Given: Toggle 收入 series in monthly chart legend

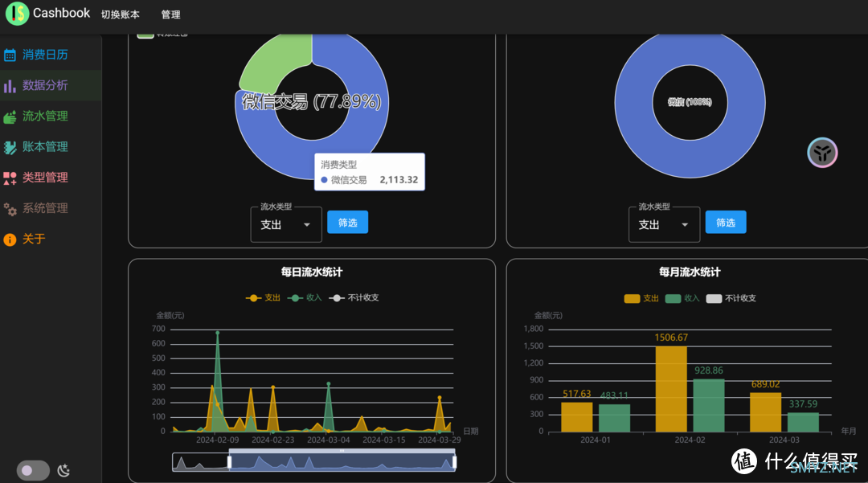Looking at the screenshot, I should 682,298.
